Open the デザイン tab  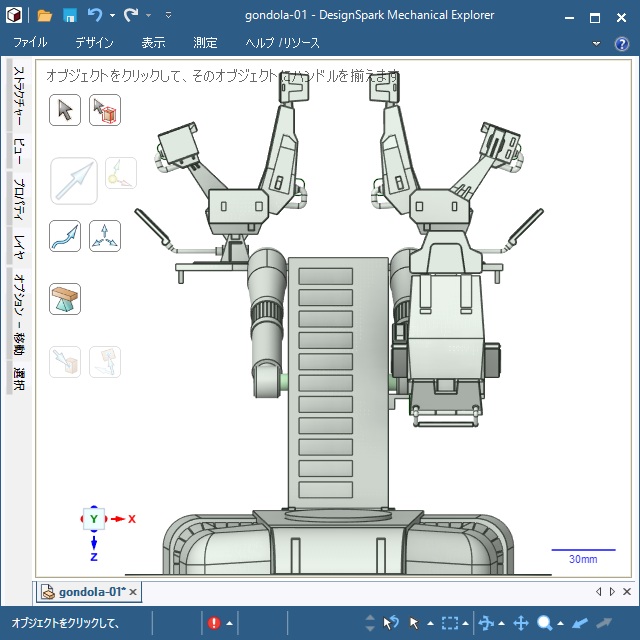(x=94, y=42)
